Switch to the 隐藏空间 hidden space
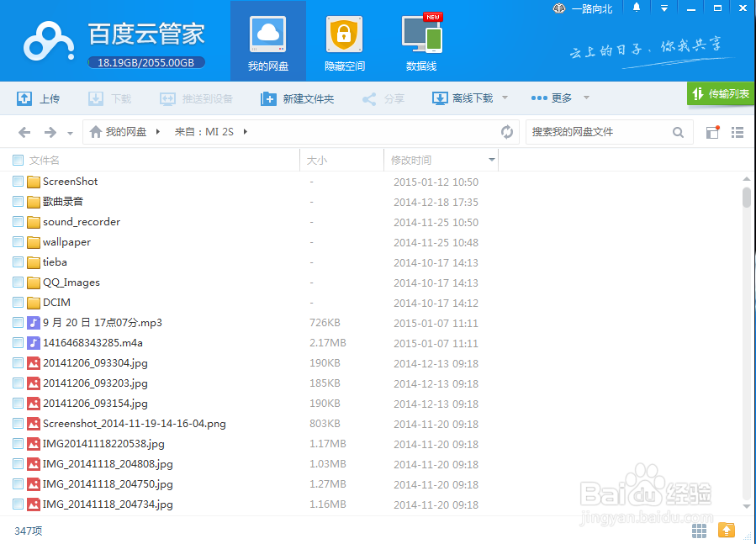Screen dimensions: 756x544 click(x=344, y=40)
